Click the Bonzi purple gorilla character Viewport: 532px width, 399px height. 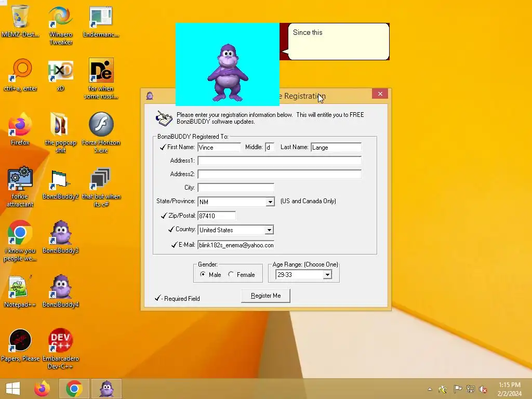pyautogui.click(x=228, y=73)
